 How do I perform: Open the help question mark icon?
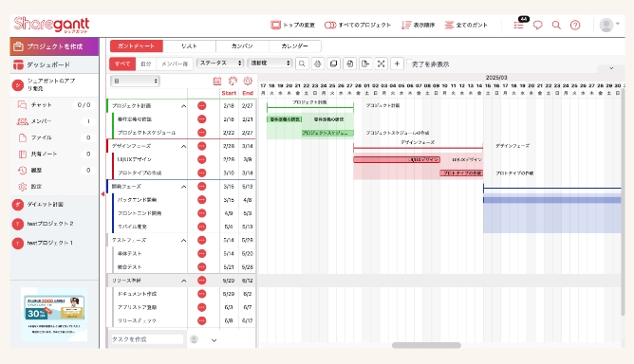575,25
